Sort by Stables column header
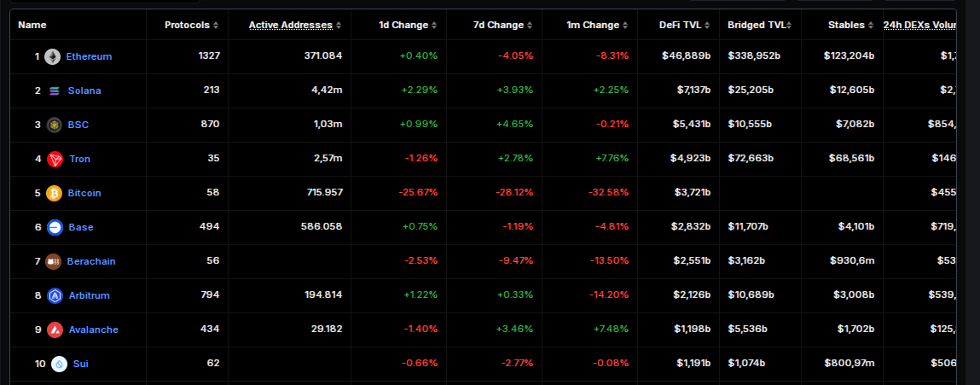 click(x=850, y=26)
